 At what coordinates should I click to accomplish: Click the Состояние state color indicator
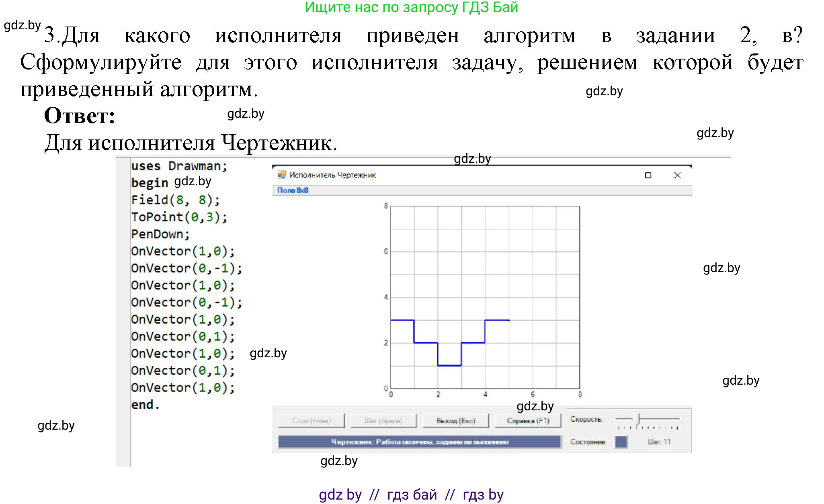click(621, 442)
